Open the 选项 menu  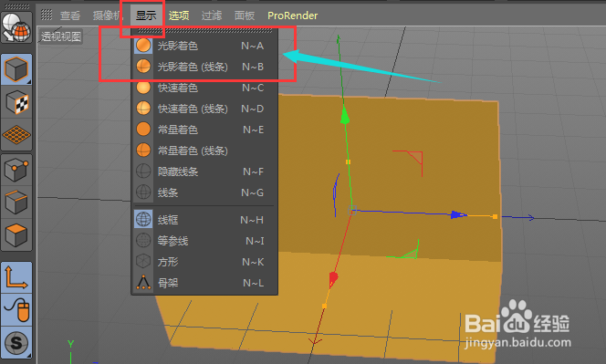[179, 16]
